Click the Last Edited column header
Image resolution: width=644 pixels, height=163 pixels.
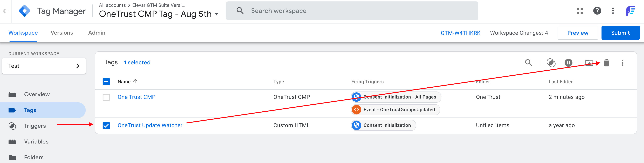(561, 82)
